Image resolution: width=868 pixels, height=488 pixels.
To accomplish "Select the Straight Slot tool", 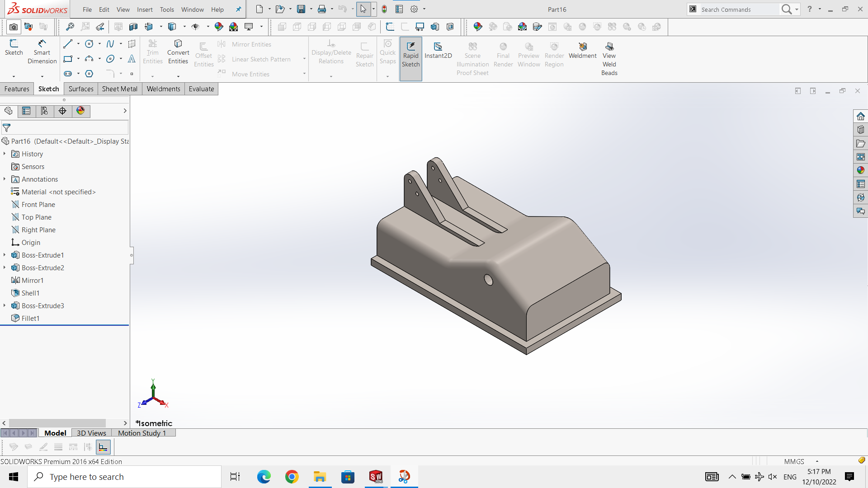I will coord(68,74).
